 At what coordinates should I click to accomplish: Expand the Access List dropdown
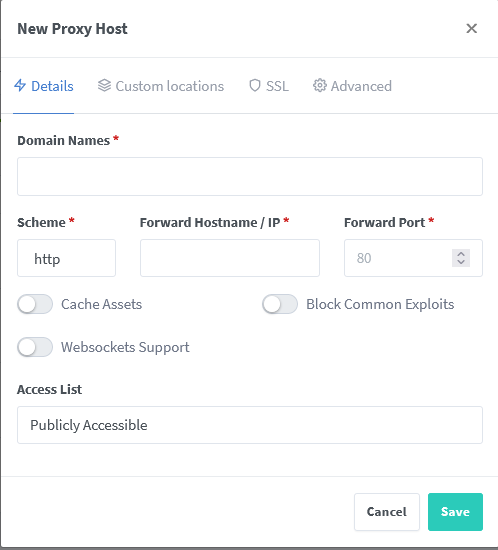coord(250,425)
